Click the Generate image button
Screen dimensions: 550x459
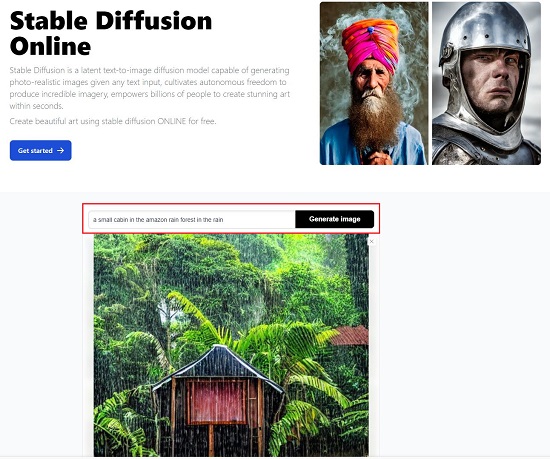coord(335,219)
